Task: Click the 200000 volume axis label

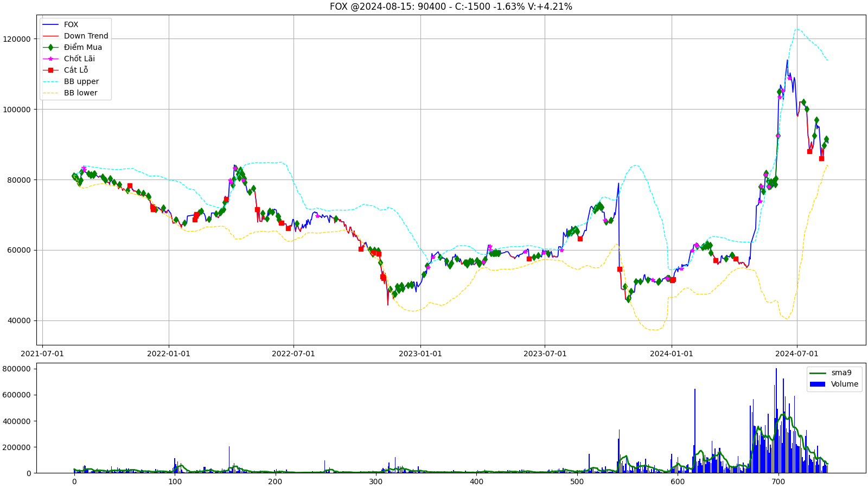Action: pyautogui.click(x=17, y=447)
